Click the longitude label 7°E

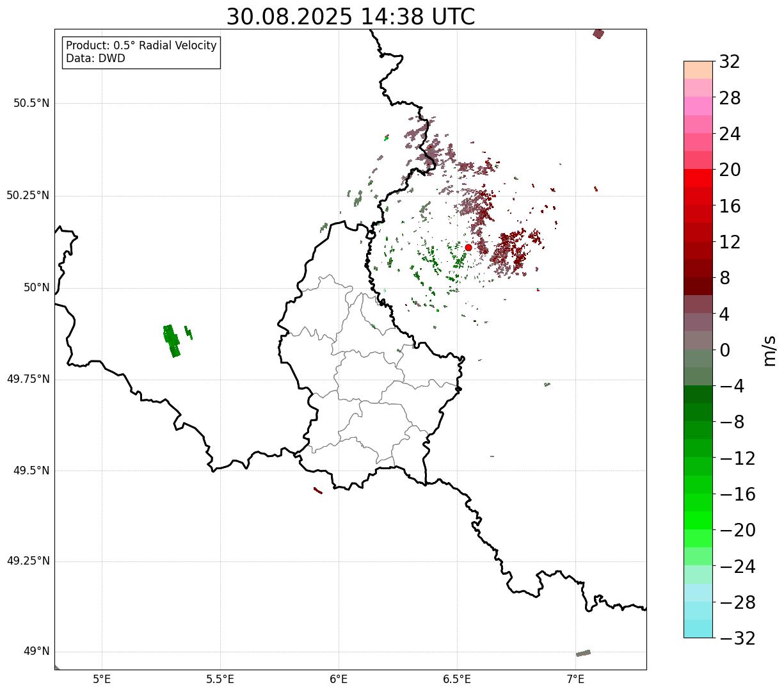(x=575, y=679)
